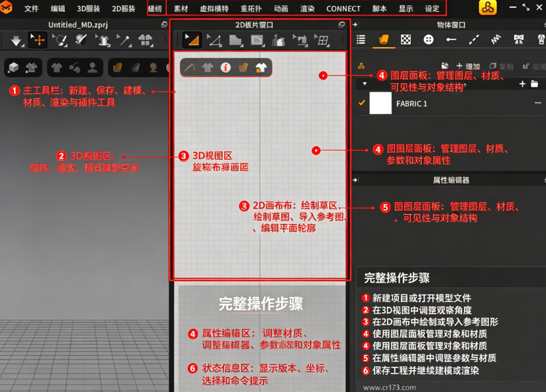The width and height of the screenshot is (546, 392).
Task: Select the FABRIC 1 row label
Action: 412,103
